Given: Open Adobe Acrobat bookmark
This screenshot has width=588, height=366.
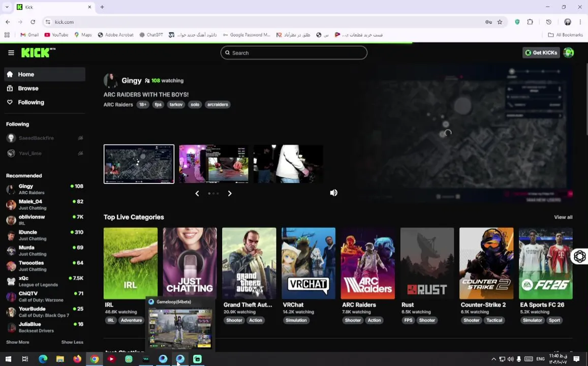Looking at the screenshot, I should pyautogui.click(x=115, y=35).
